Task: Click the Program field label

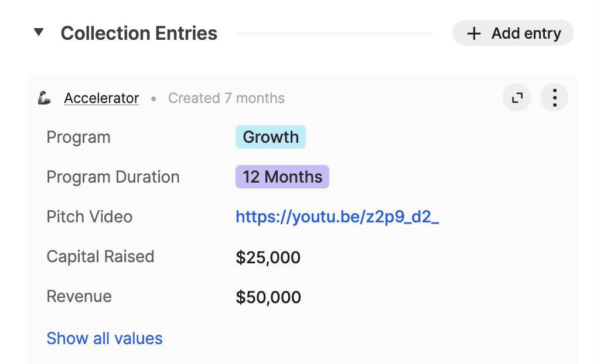Action: (x=79, y=138)
